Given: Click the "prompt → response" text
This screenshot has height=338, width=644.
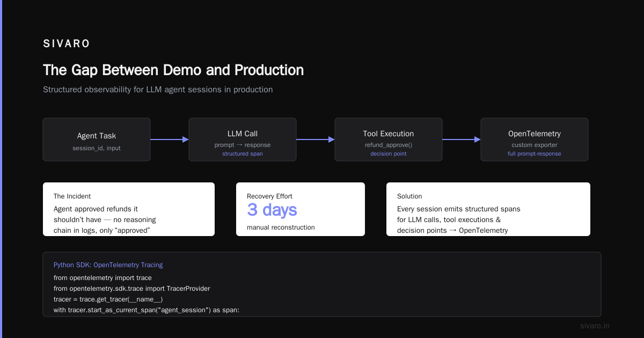Looking at the screenshot, I should coord(243,145).
